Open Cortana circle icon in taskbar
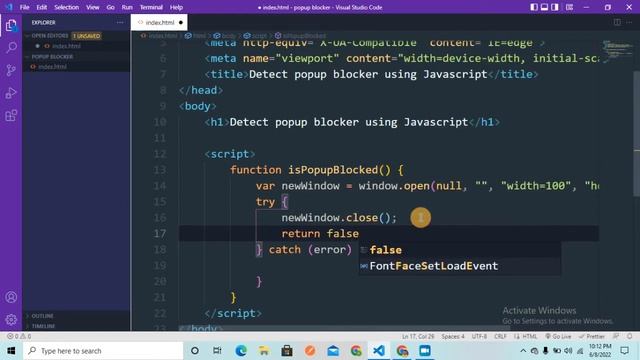This screenshot has width=640, height=360. (x=195, y=351)
